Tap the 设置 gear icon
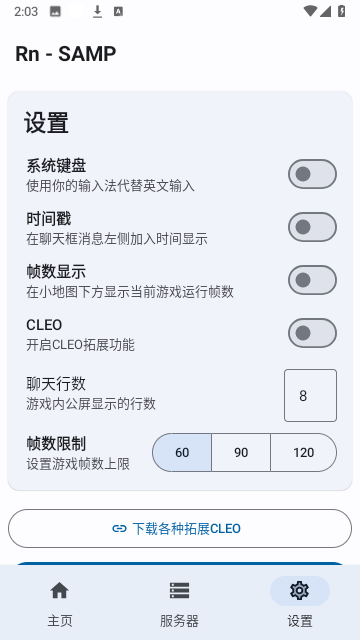 click(300, 591)
